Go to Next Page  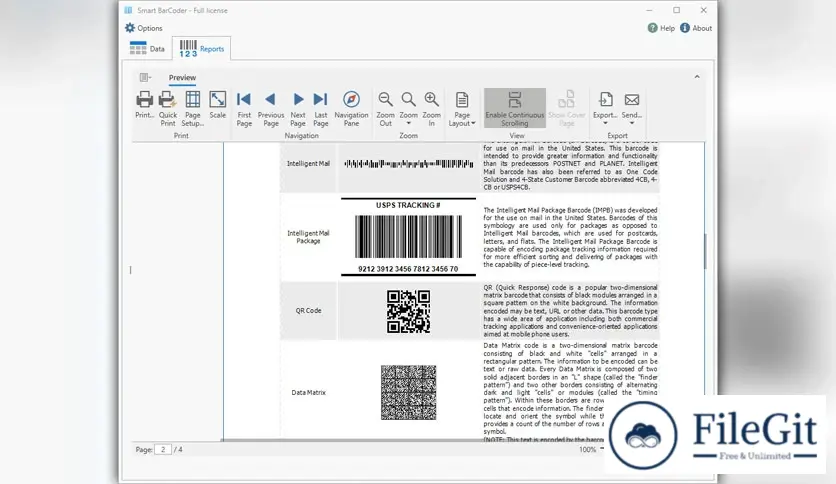coord(298,108)
